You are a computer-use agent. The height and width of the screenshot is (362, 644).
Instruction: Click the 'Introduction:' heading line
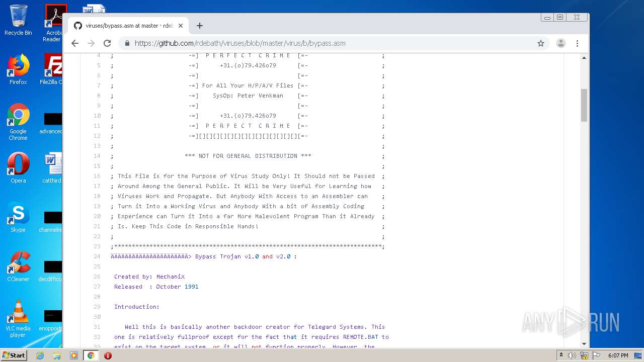pyautogui.click(x=136, y=307)
